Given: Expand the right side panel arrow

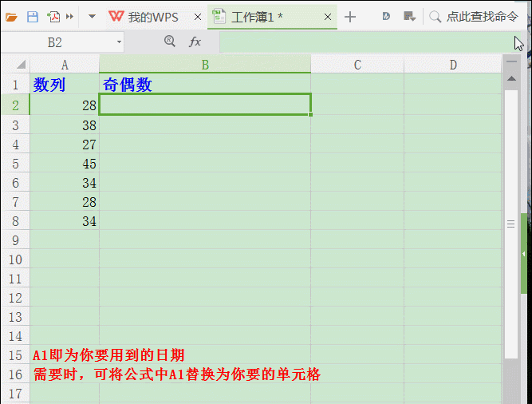Looking at the screenshot, I should tap(524, 254).
